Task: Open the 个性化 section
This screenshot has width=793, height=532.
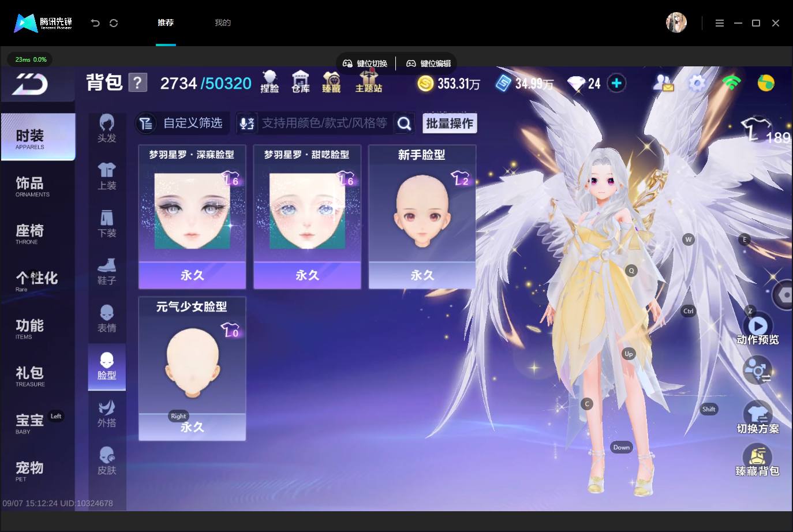Action: (38, 280)
